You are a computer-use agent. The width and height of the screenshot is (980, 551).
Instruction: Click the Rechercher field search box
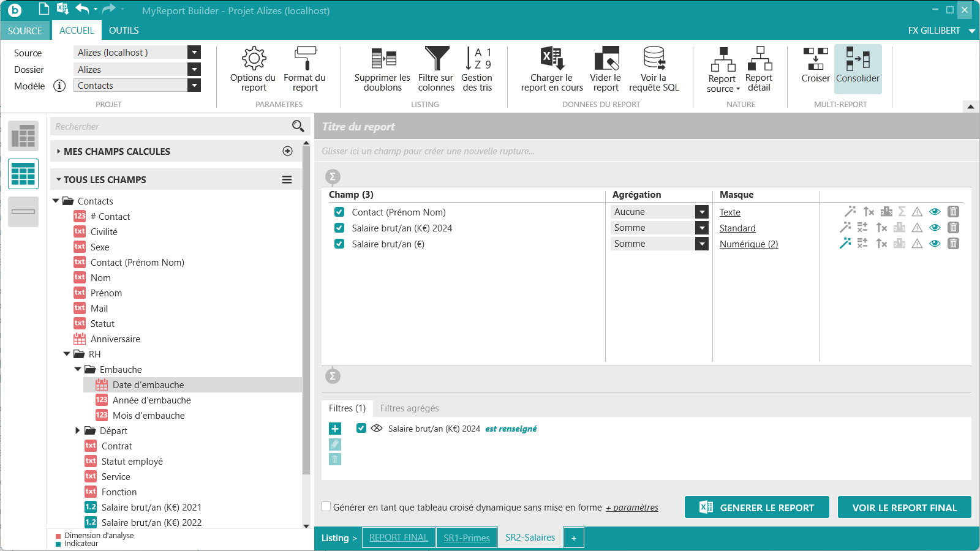pyautogui.click(x=171, y=127)
